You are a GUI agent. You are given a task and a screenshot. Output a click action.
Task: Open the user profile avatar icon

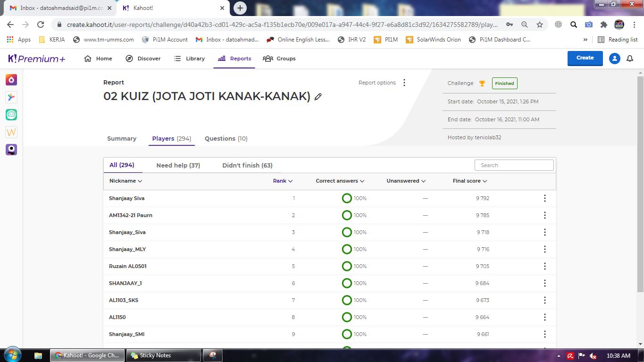[614, 59]
